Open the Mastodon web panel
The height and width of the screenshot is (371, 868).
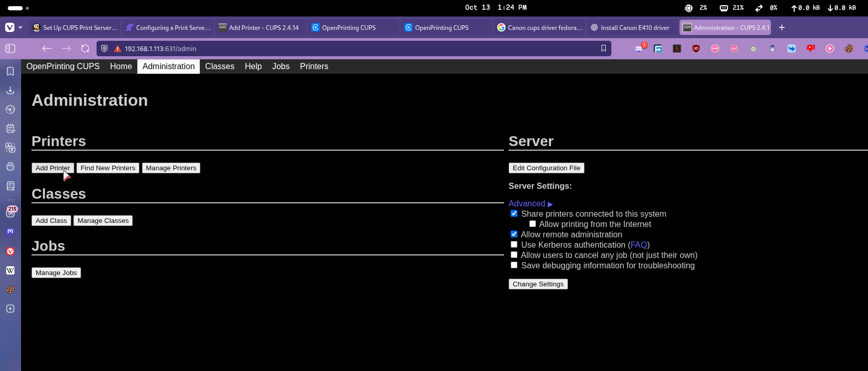[10, 232]
